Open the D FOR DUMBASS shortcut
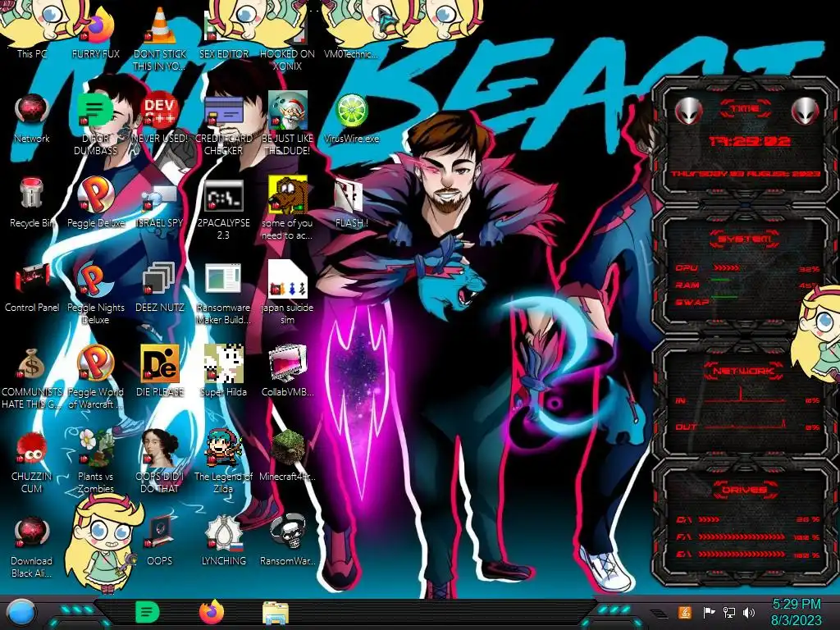This screenshot has width=840, height=630. [x=96, y=125]
